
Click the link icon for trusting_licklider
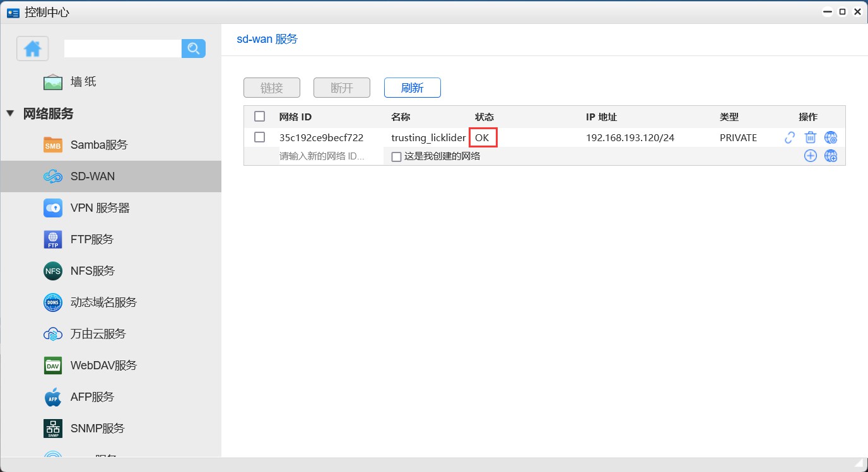(789, 137)
